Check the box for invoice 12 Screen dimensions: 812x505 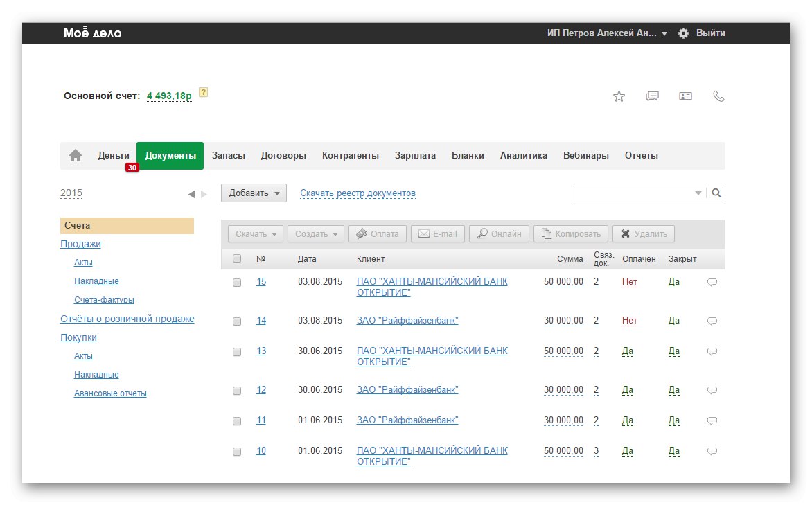[x=237, y=391]
